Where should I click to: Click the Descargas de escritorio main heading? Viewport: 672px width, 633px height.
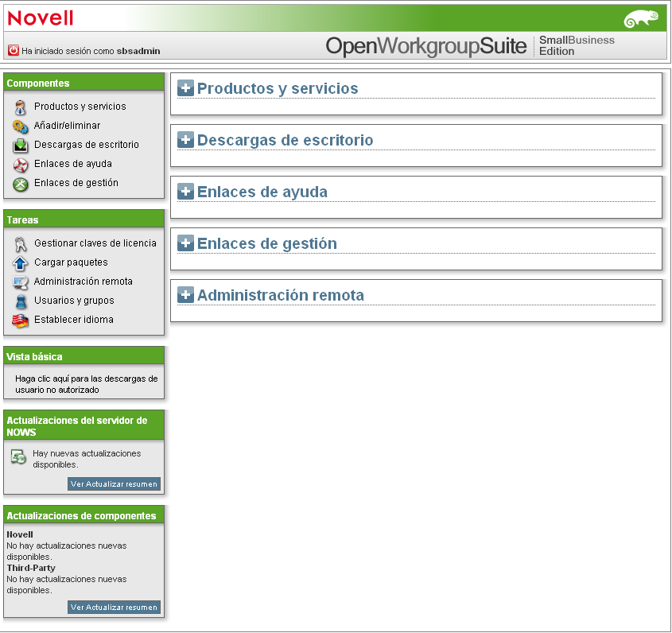pos(285,140)
